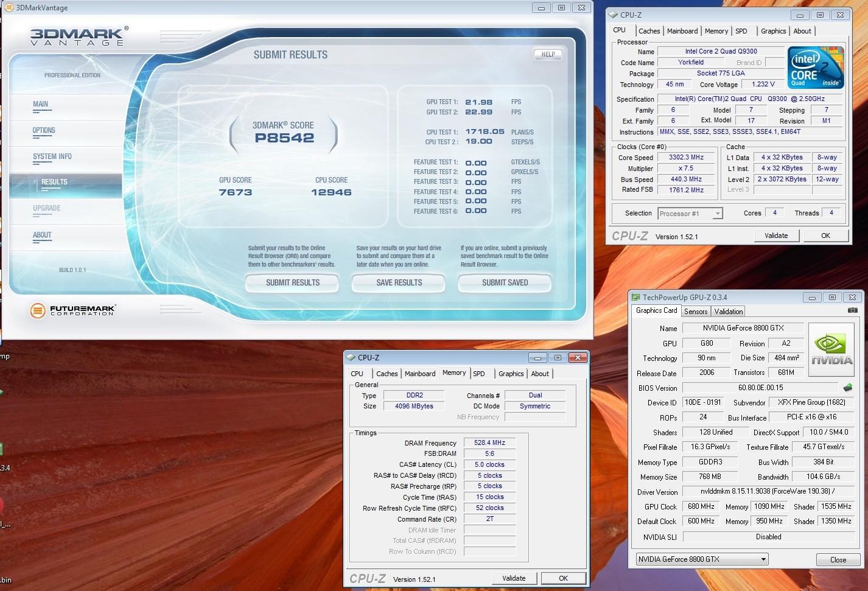Click OK in bottom CPU-Z memory window

point(563,578)
